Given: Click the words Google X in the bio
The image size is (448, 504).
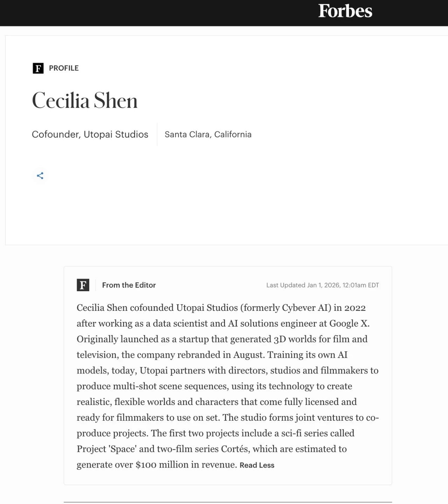Looking at the screenshot, I should [349, 323].
